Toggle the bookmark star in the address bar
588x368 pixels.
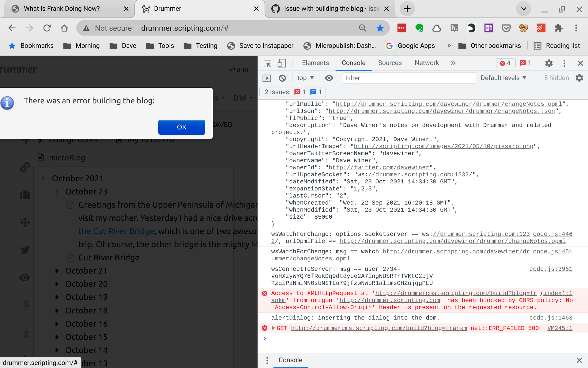[380, 28]
